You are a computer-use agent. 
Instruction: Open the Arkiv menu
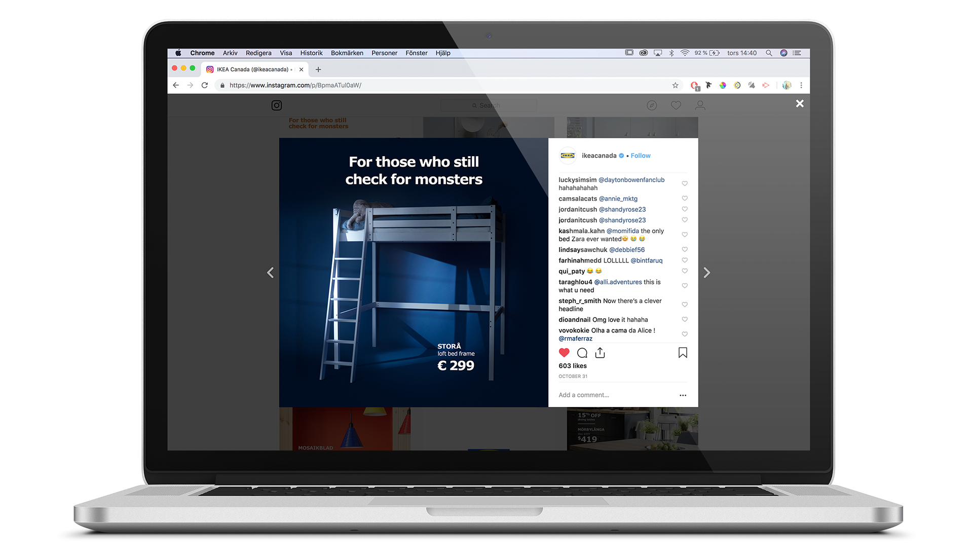pos(230,53)
